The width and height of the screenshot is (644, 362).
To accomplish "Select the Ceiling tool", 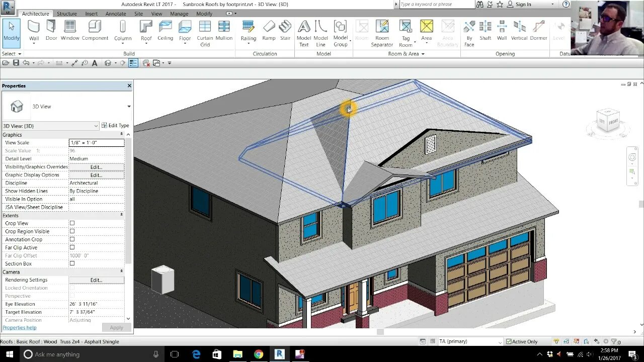I will 165,30.
